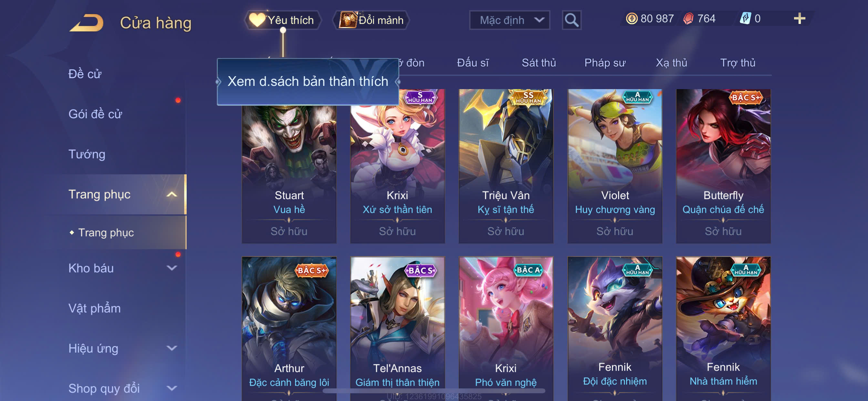
Task: Open Yêu thích heart favorites
Action: click(282, 20)
